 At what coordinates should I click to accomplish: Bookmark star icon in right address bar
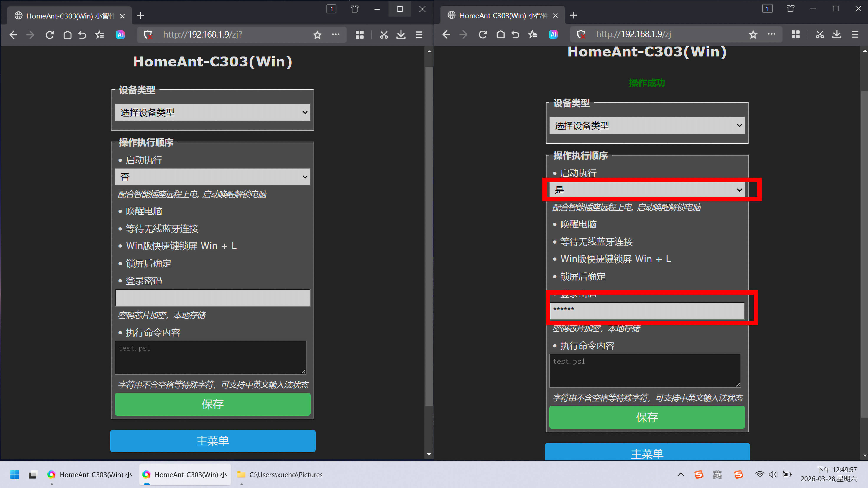coord(753,34)
